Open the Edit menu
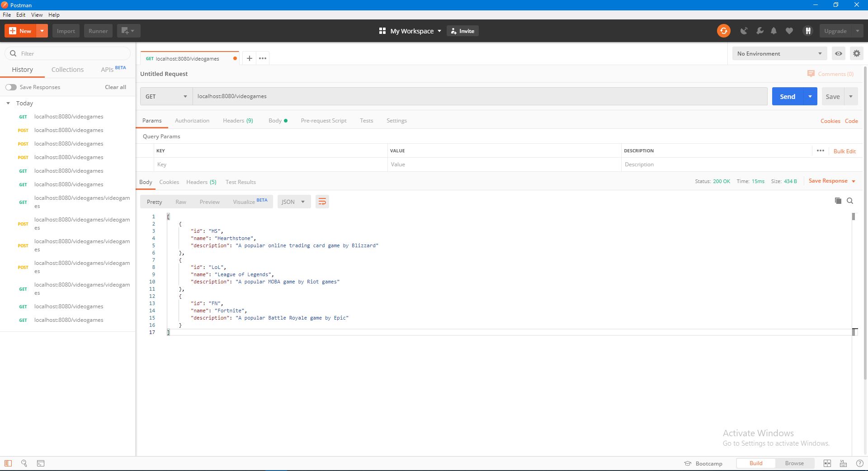The width and height of the screenshot is (868, 471). click(x=21, y=15)
